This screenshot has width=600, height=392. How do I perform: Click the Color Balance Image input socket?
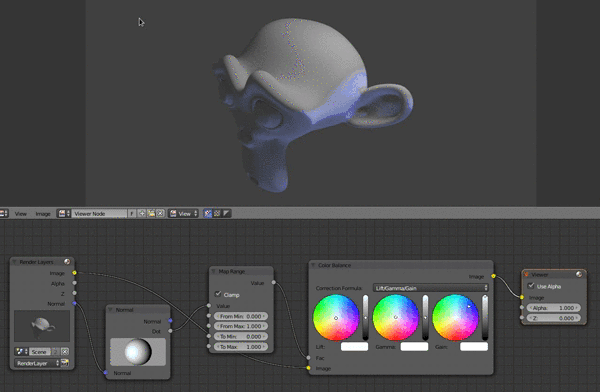308,368
